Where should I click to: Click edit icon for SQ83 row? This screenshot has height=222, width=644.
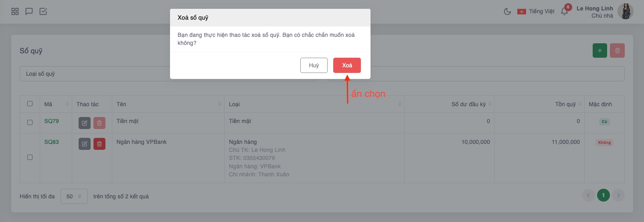(84, 144)
